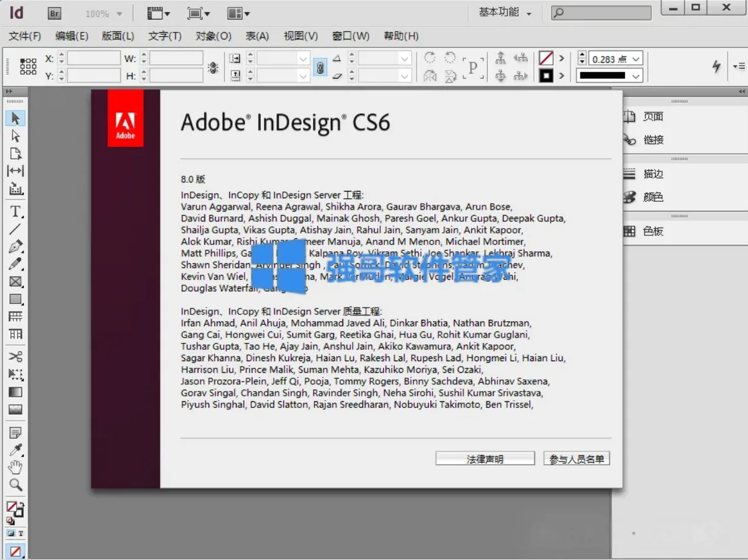Expand the fill swatch arrow in Control panel
This screenshot has height=560, width=748.
561,58
